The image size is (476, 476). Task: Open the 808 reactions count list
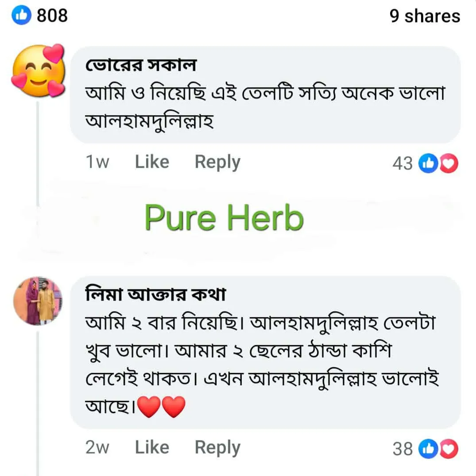click(x=52, y=15)
